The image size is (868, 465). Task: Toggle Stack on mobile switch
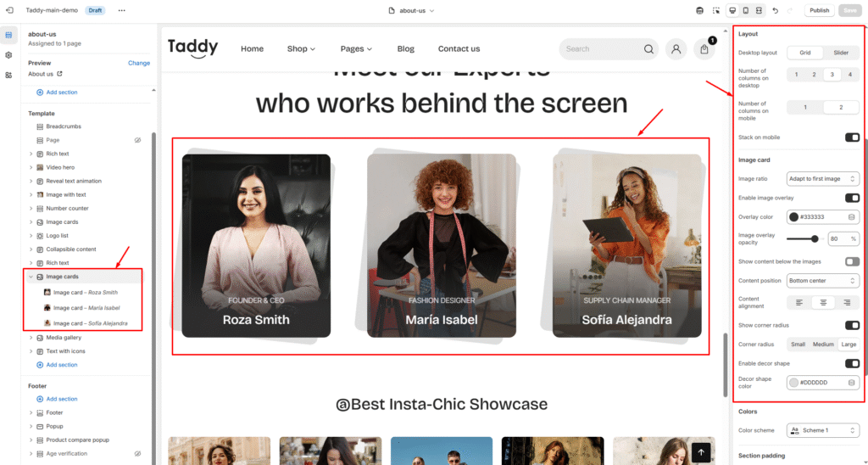(852, 137)
